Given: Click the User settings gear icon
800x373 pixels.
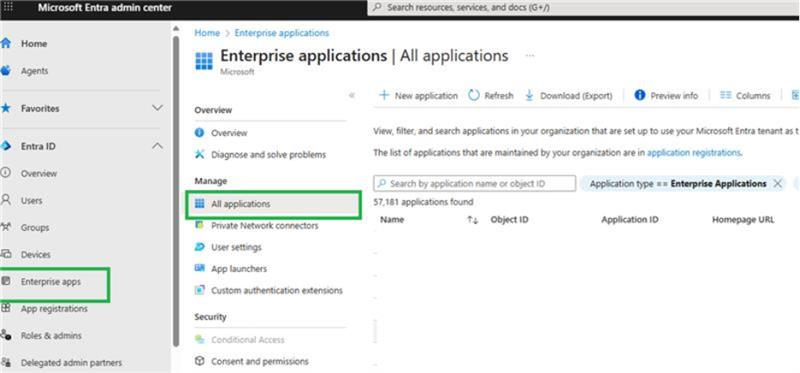Looking at the screenshot, I should tap(199, 247).
